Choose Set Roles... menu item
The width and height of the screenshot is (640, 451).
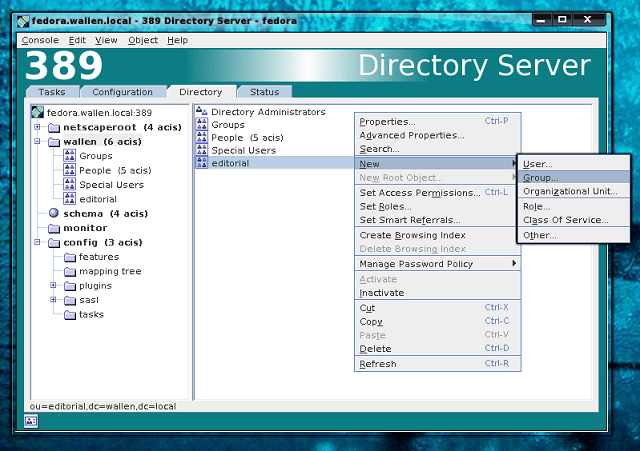coord(438,207)
